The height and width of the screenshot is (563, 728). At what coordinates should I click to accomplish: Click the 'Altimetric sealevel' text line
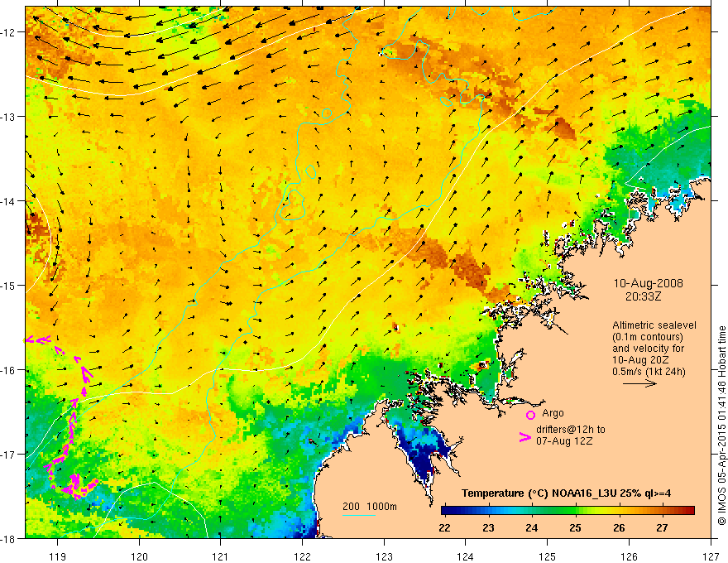[x=654, y=325]
